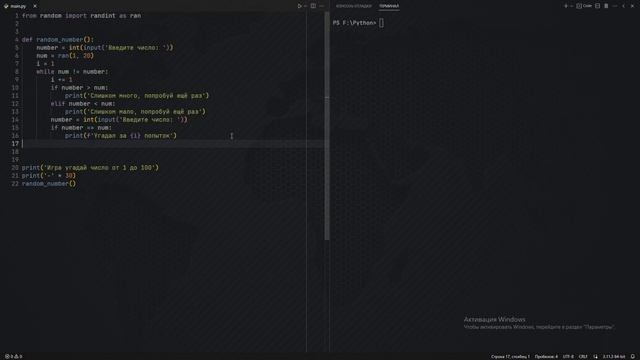The image size is (640, 360).
Task: Open notifications bell in status bar
Action: [x=633, y=356]
